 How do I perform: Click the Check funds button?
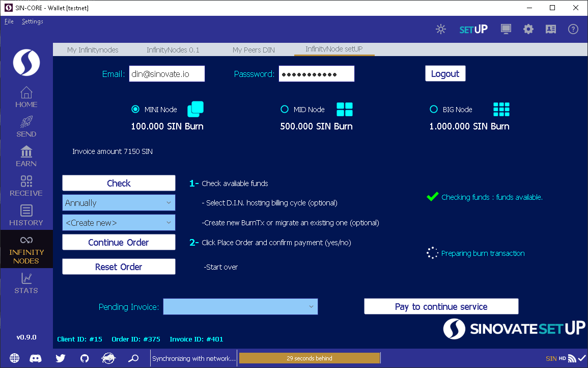[x=119, y=183]
